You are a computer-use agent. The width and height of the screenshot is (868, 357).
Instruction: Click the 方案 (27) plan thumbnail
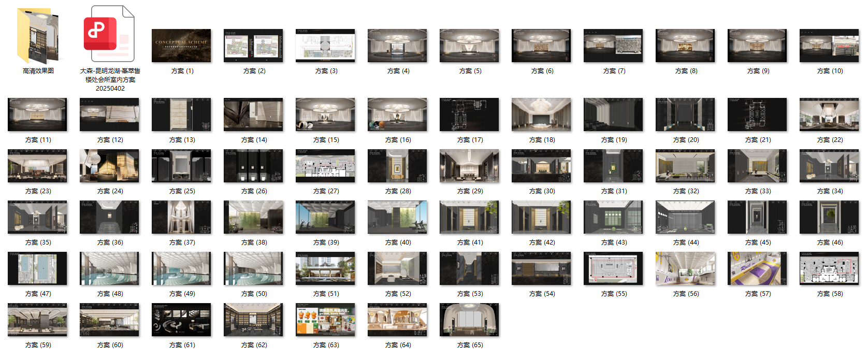click(325, 166)
